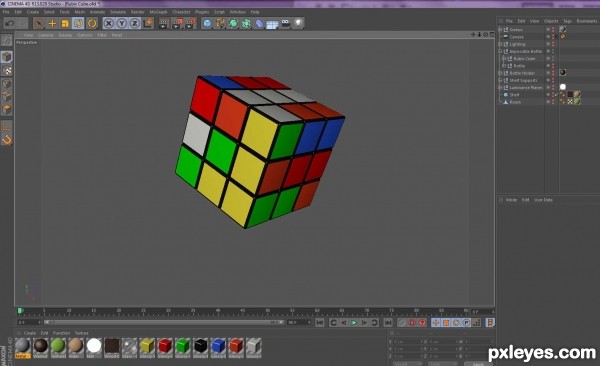The width and height of the screenshot is (600, 366).
Task: Toggle visibility dots for Bottle Holder
Action: pyautogui.click(x=553, y=73)
